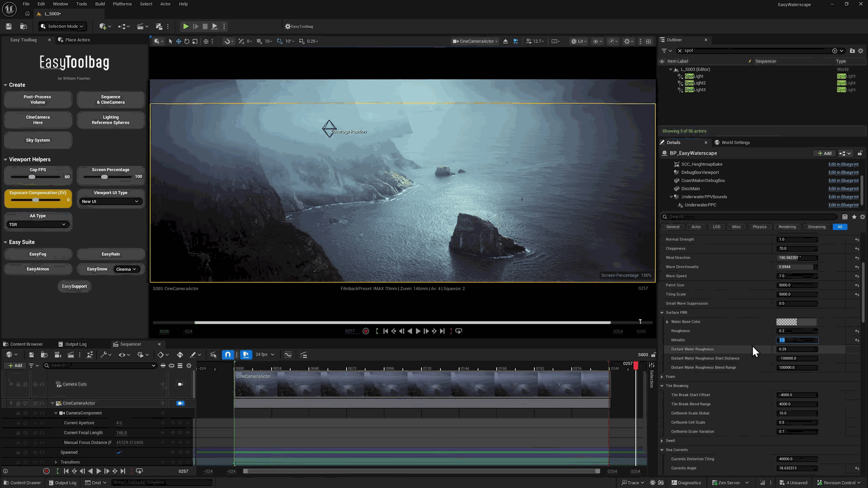Click the record button in viewport transport

tap(366, 331)
